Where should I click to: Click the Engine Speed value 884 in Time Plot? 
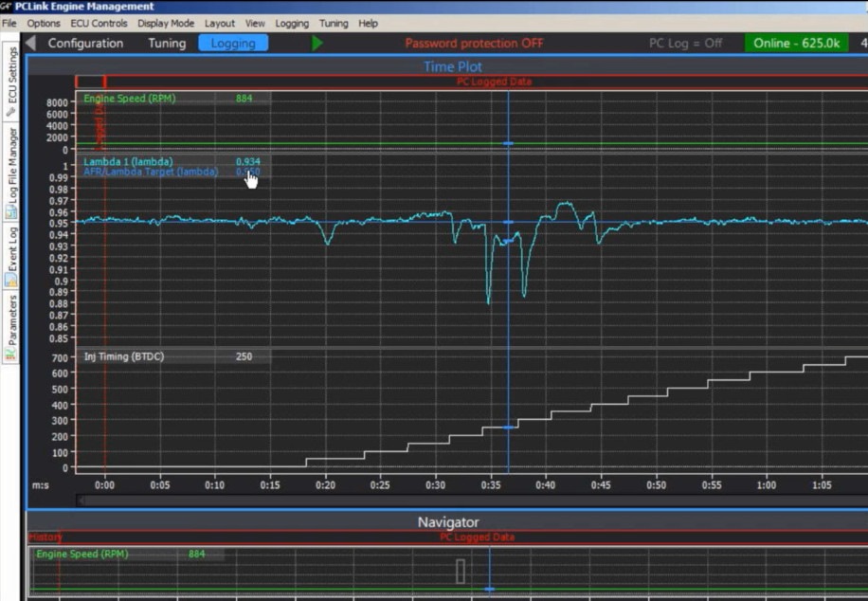pyautogui.click(x=244, y=98)
